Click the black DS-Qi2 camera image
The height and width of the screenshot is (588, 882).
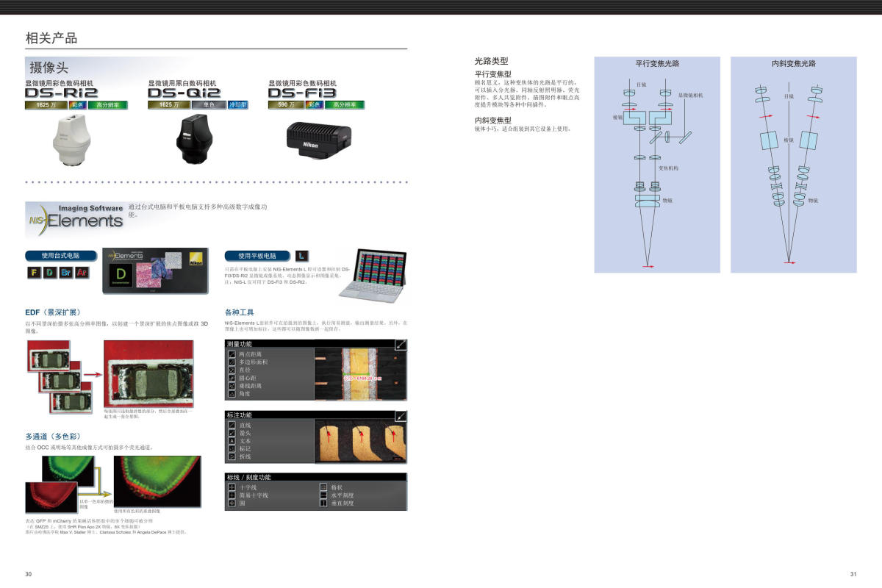tap(193, 139)
